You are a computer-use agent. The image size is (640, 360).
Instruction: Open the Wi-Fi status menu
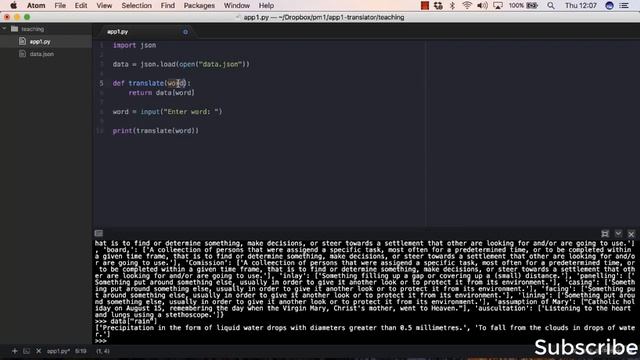click(x=467, y=6)
